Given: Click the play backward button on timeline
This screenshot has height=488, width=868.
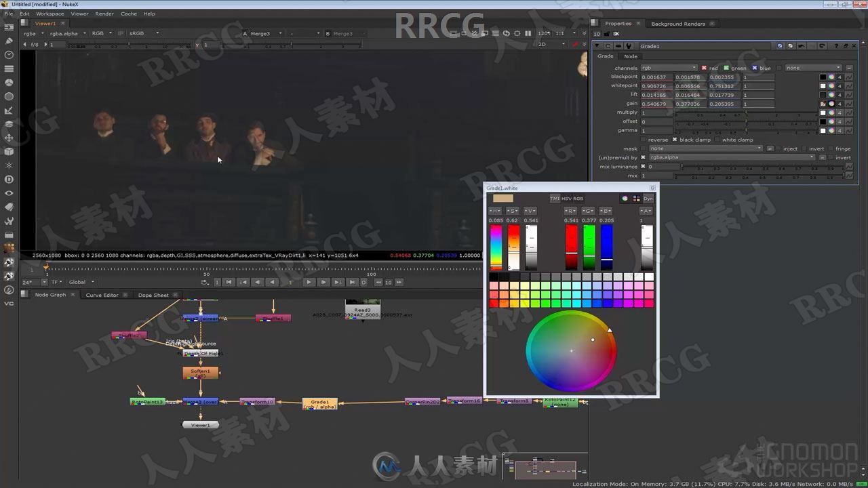Looking at the screenshot, I should pos(272,282).
